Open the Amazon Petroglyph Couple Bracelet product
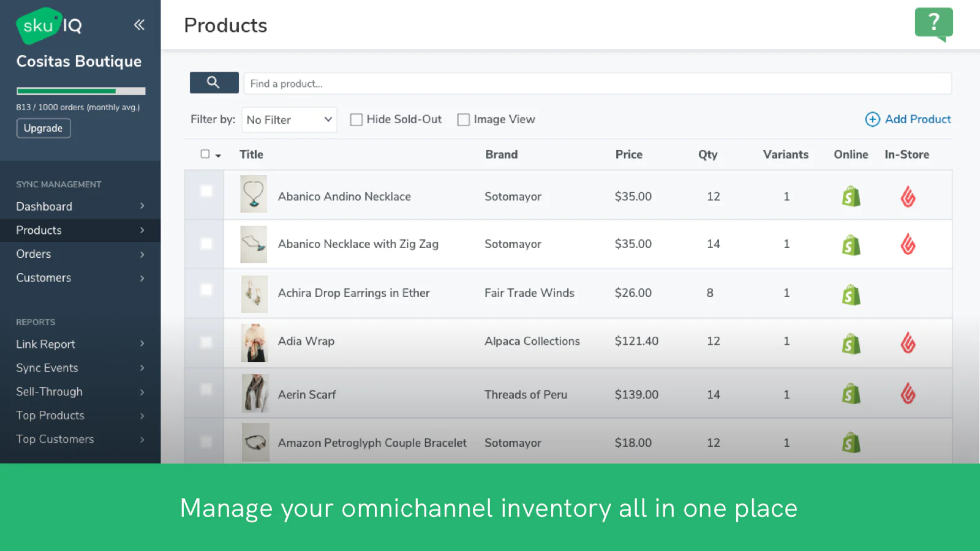The height and width of the screenshot is (551, 980). (372, 443)
